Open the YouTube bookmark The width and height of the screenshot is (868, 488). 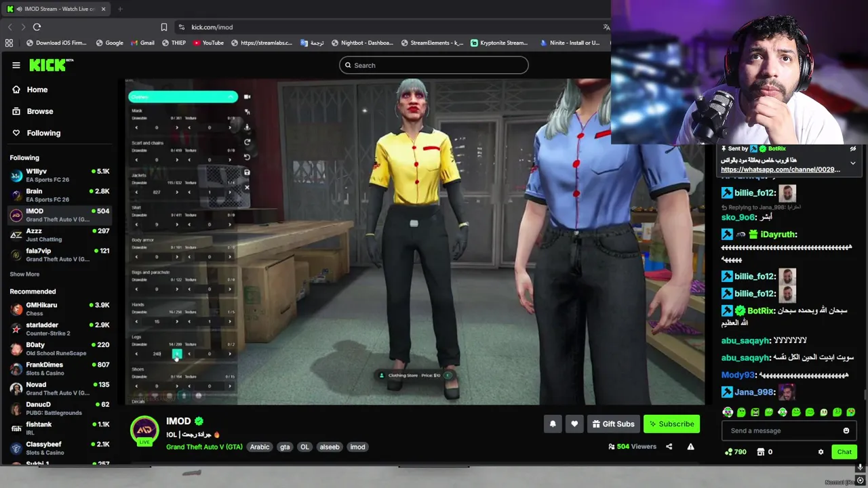click(x=208, y=43)
